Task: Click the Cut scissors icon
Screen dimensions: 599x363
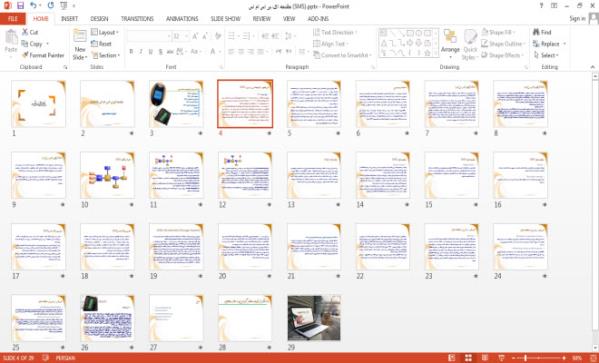Action: click(x=25, y=32)
